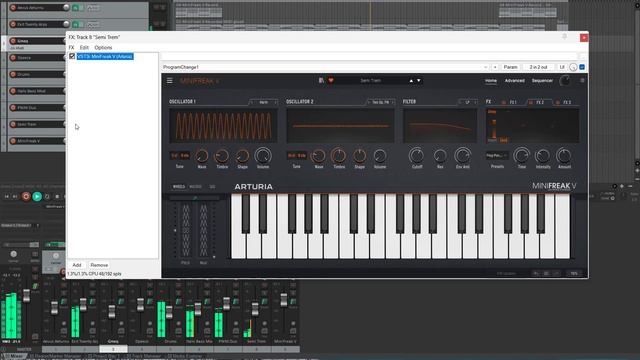Open the FX Presets dropdown
This screenshot has width=640, height=360.
click(x=497, y=156)
